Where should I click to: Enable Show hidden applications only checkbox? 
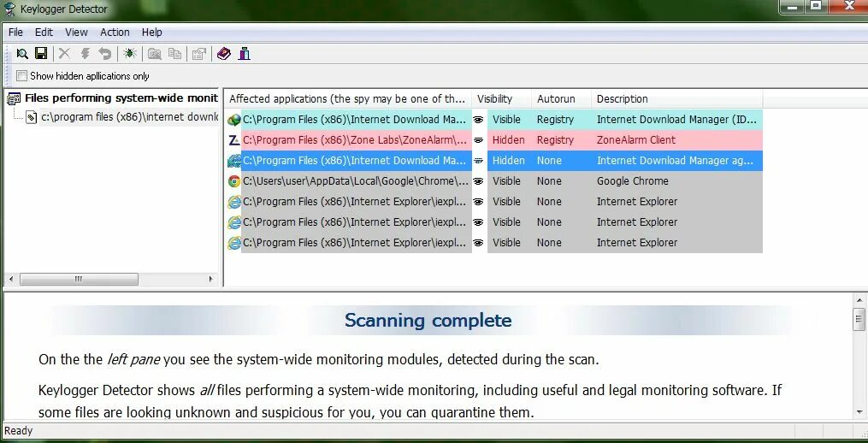click(21, 76)
